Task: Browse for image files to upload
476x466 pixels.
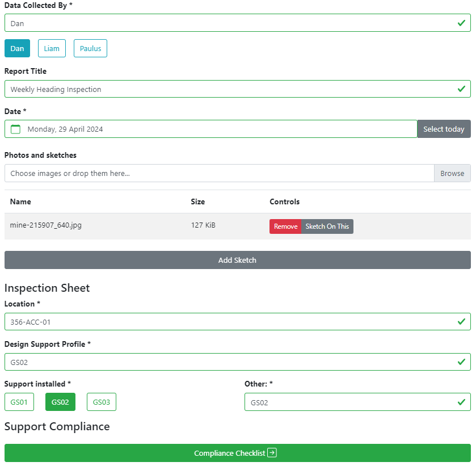Action: coord(452,173)
